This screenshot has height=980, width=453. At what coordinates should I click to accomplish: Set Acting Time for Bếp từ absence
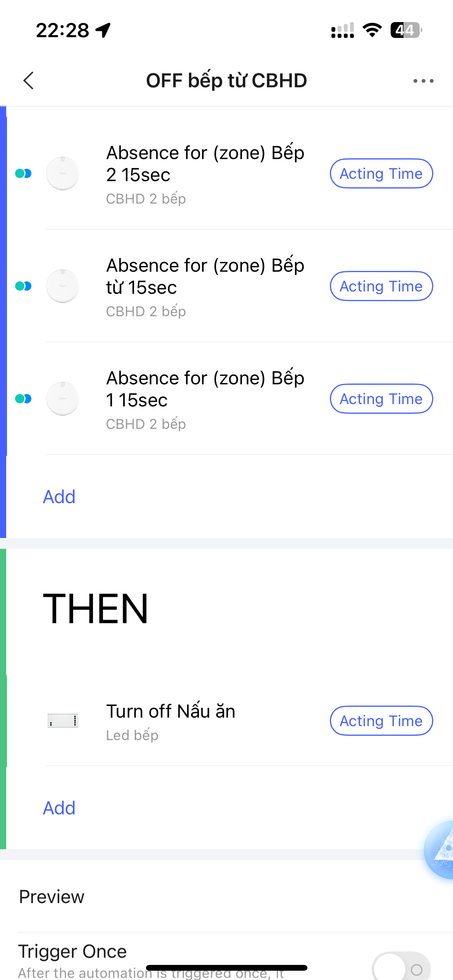click(381, 286)
